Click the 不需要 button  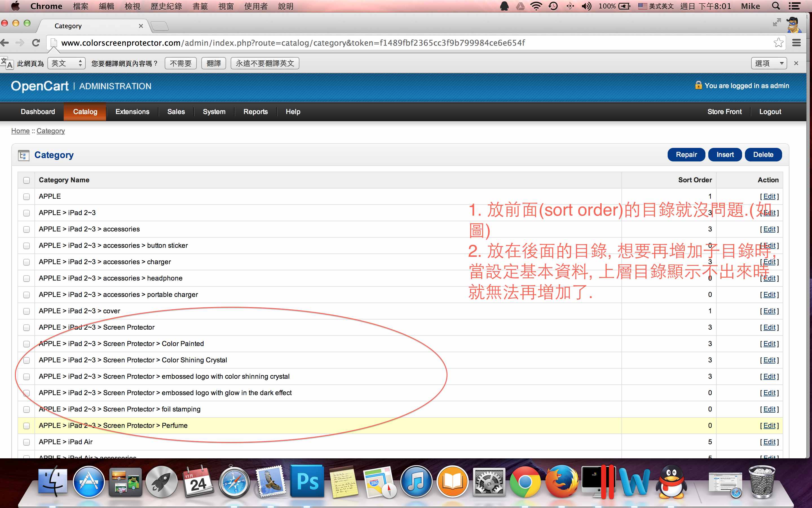180,63
